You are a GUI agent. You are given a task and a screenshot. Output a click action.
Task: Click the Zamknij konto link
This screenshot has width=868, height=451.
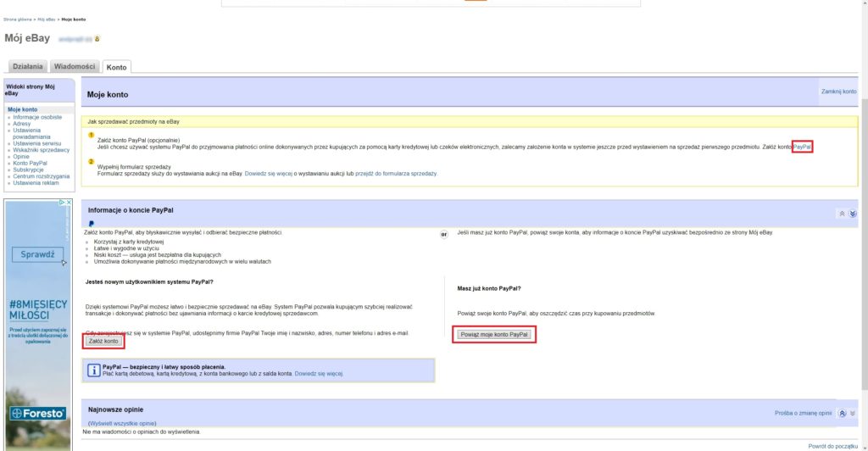pos(838,91)
